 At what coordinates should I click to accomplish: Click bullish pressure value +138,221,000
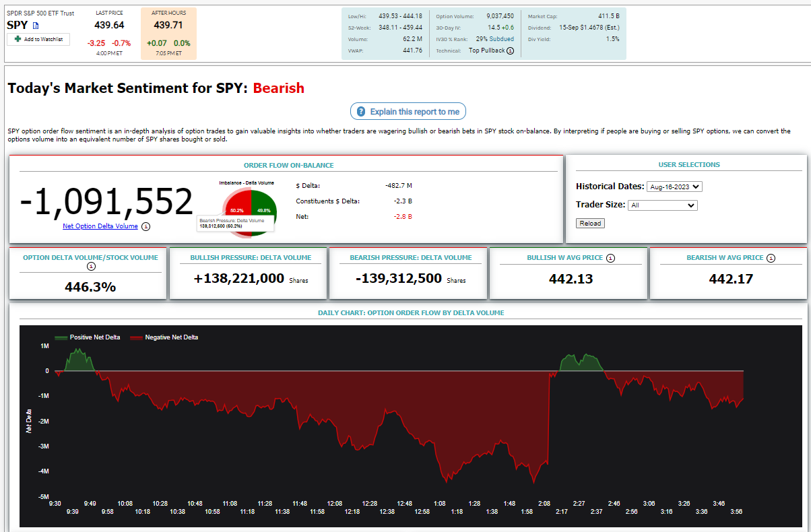pos(239,278)
